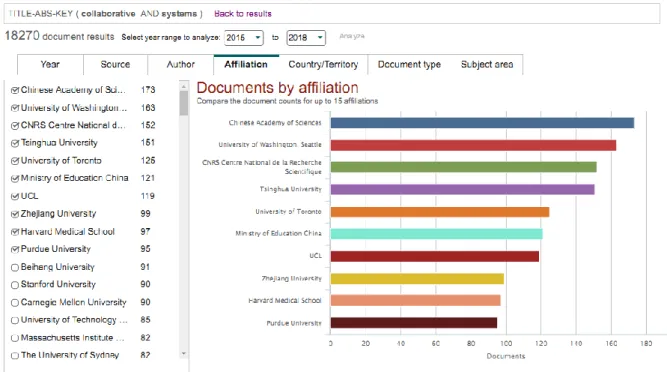Check The University of Sydney checkbox
667x372 pixels.
[15, 355]
